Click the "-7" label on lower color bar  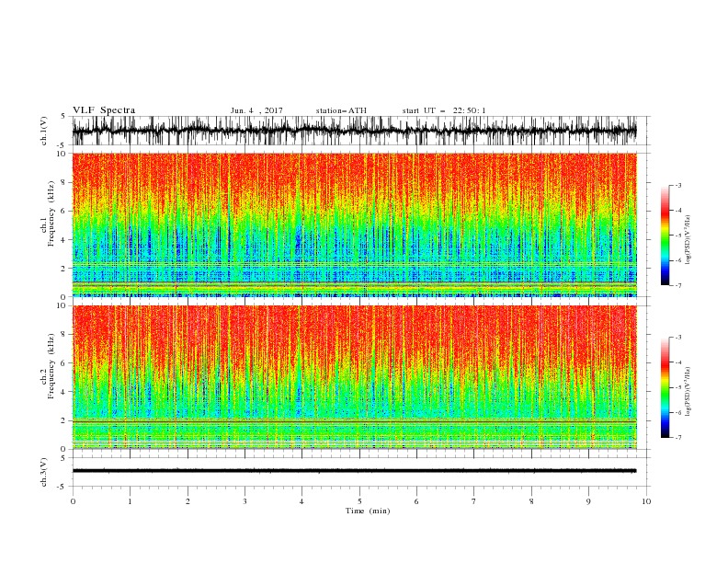pyautogui.click(x=677, y=438)
